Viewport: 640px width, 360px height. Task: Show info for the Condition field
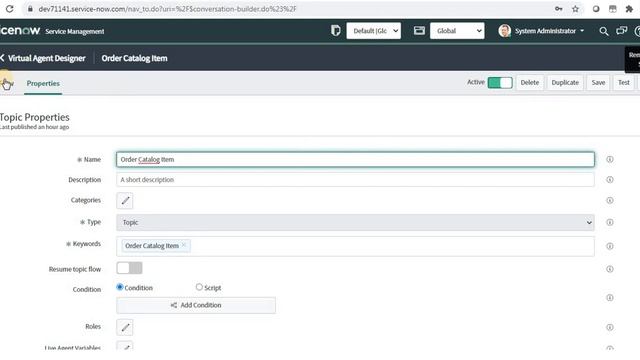click(609, 298)
